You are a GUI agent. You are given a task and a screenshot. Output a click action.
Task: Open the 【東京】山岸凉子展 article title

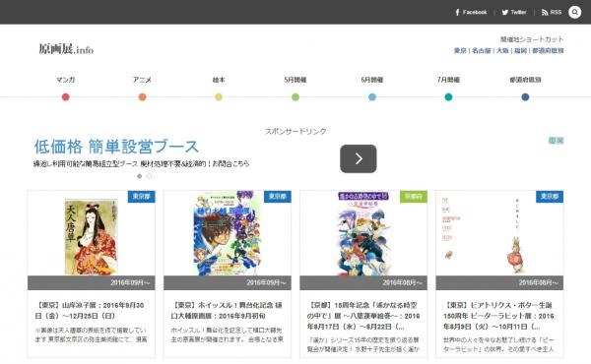90,311
